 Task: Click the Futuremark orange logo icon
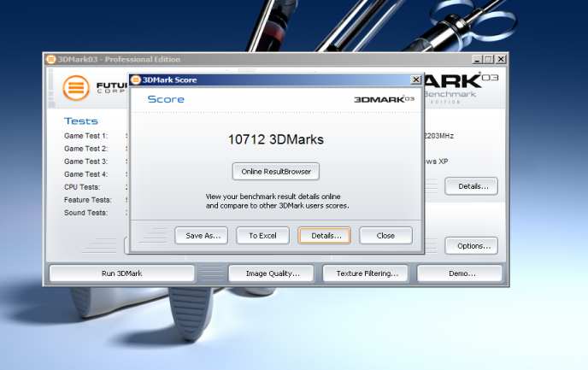click(x=76, y=88)
